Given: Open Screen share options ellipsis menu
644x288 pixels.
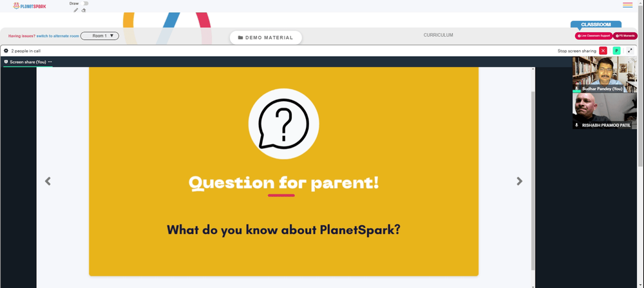Looking at the screenshot, I should [50, 62].
